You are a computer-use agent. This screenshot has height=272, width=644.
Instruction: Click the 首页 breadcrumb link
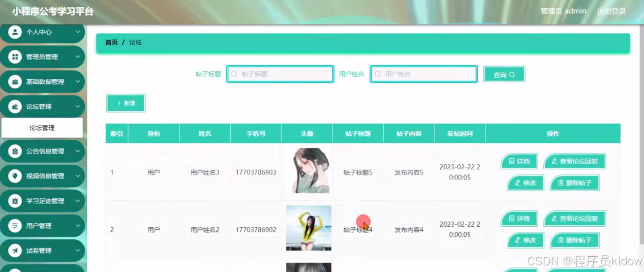[111, 43]
